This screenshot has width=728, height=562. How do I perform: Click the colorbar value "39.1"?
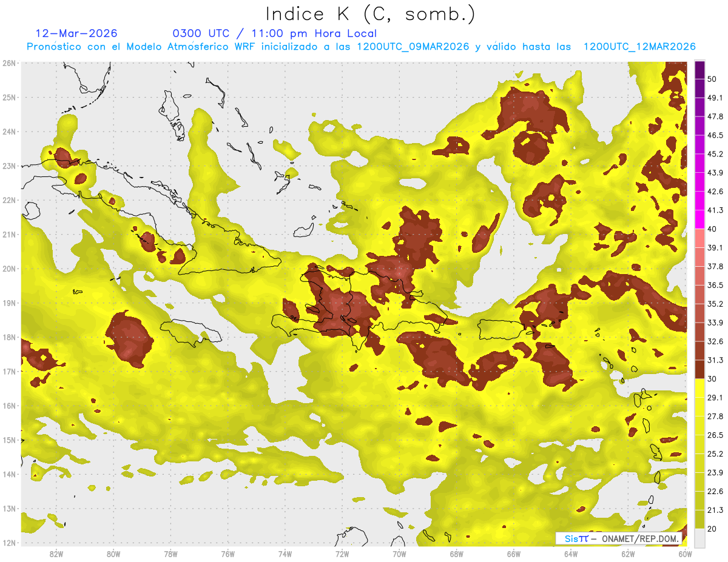point(715,248)
